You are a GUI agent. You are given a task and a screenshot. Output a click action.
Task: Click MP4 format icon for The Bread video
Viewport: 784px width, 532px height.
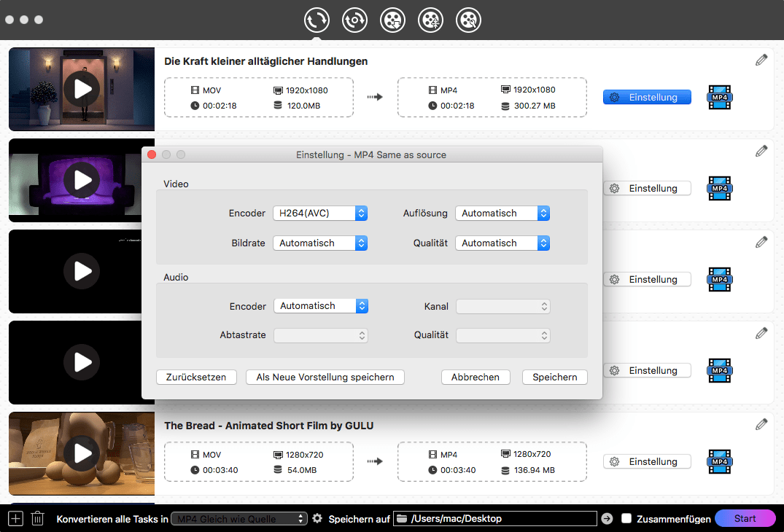pyautogui.click(x=719, y=461)
